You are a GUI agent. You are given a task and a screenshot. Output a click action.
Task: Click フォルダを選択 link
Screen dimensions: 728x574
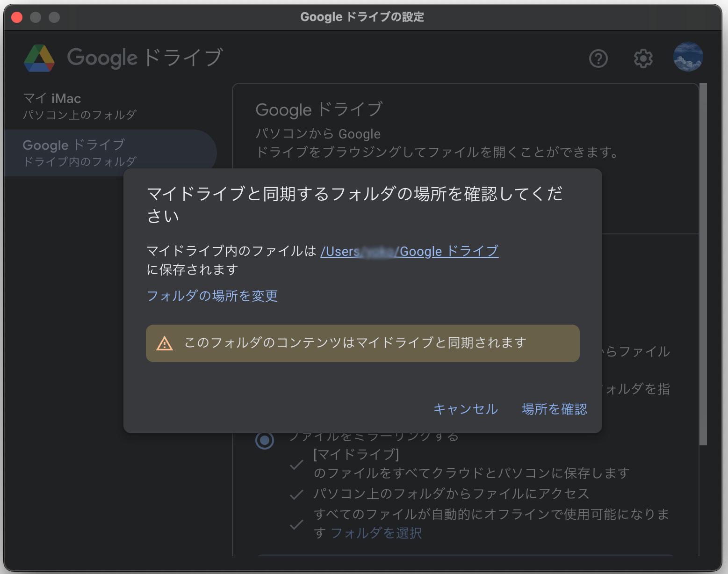[376, 533]
